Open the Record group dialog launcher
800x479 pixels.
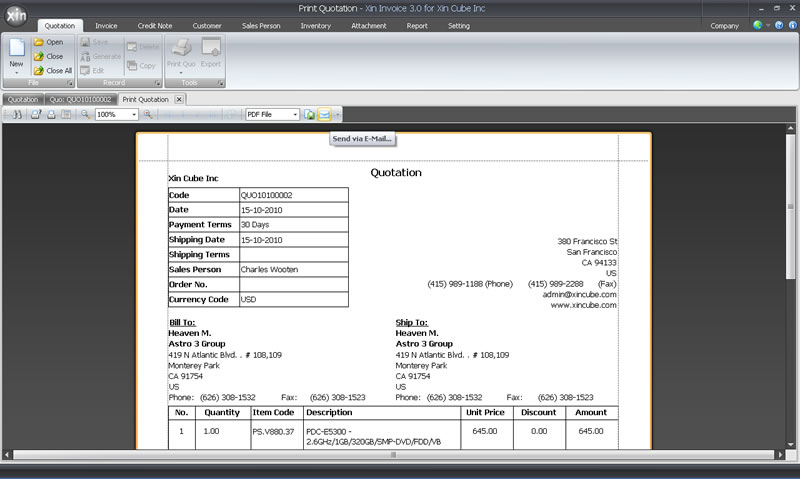click(157, 83)
